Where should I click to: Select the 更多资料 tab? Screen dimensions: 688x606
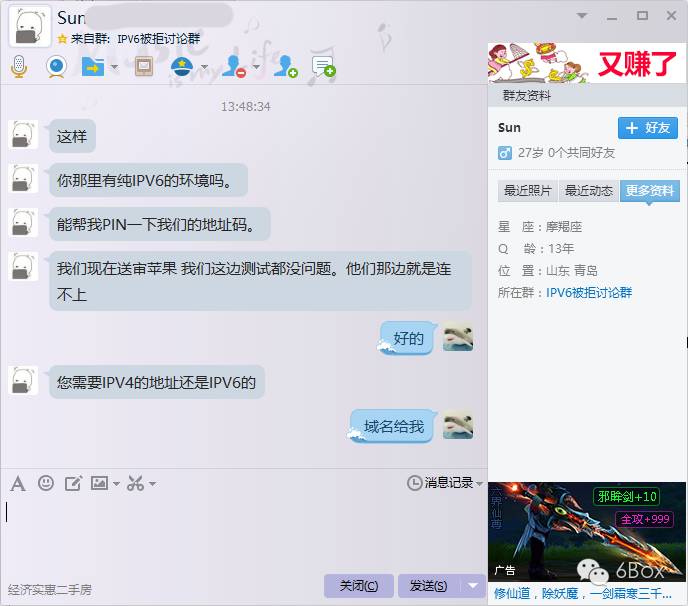tap(650, 191)
